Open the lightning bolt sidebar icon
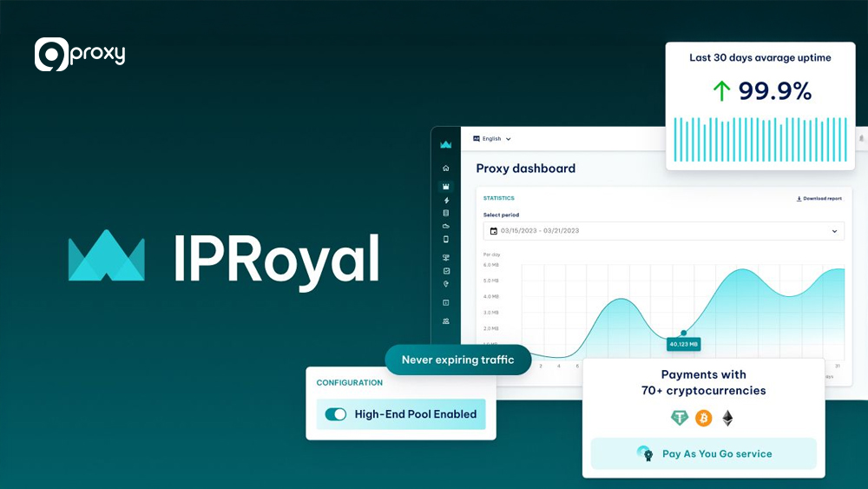The image size is (868, 489). pyautogui.click(x=446, y=201)
